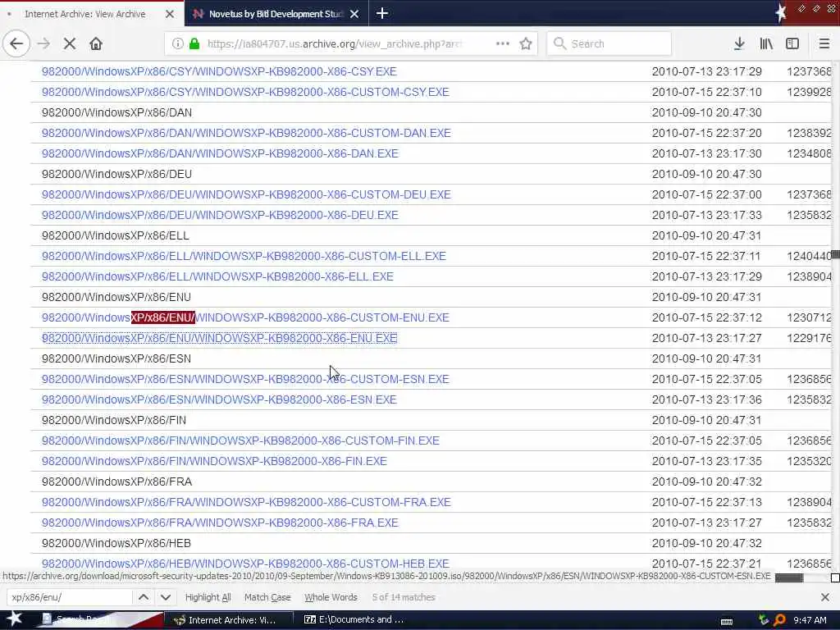Click the vertical scrollbar thumb
This screenshot has width=840, height=630.
(835, 254)
